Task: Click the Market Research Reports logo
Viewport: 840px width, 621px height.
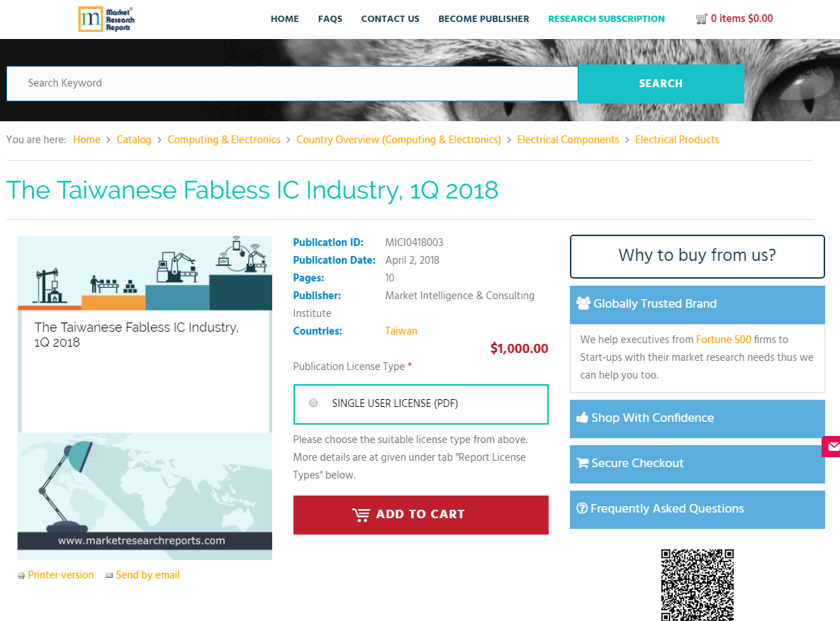Action: point(106,19)
